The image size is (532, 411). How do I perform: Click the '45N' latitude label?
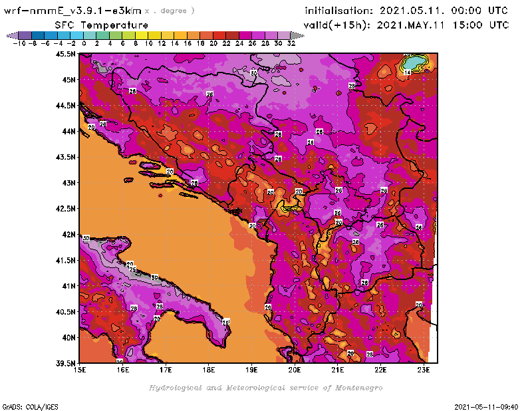(68, 80)
